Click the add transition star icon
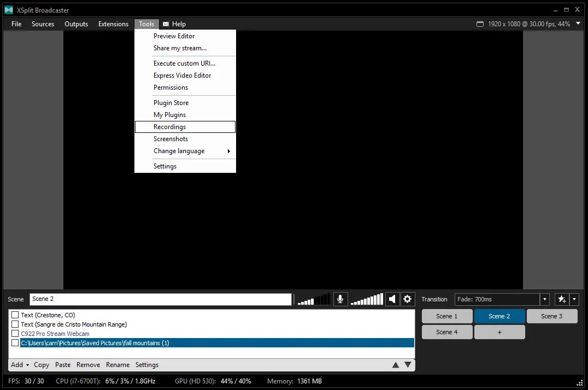The image size is (588, 390). point(562,299)
